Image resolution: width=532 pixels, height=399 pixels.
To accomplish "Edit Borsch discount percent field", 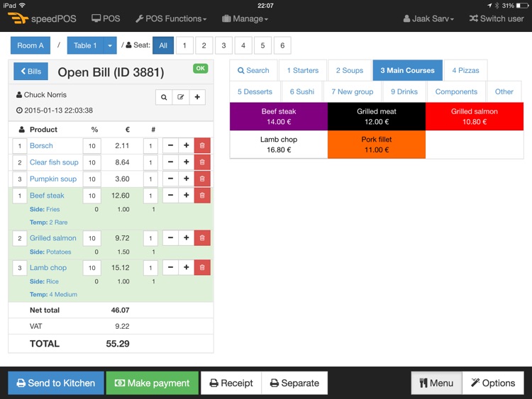I will tap(92, 146).
